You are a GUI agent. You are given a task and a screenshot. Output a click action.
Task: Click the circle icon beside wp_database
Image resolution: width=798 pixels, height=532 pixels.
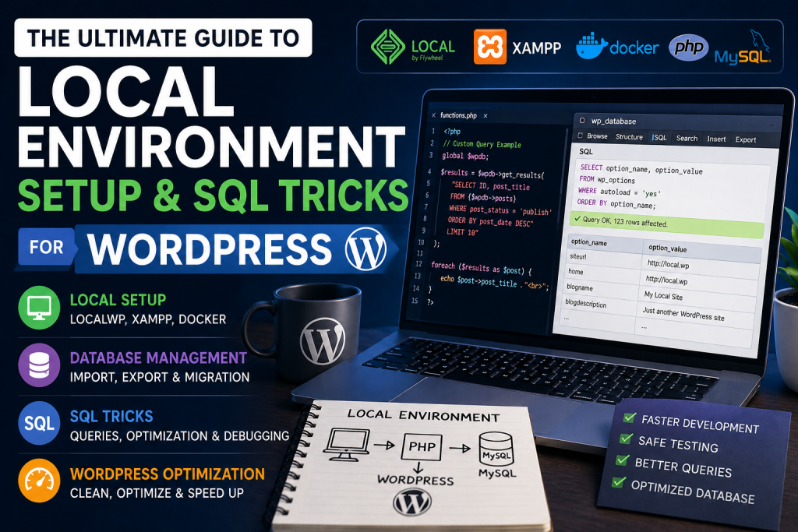click(582, 121)
